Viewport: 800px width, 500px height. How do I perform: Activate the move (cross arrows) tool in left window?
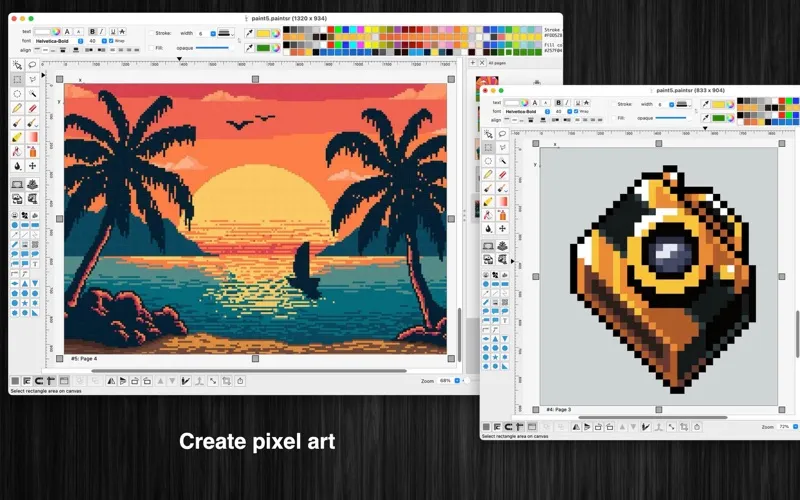tap(32, 166)
